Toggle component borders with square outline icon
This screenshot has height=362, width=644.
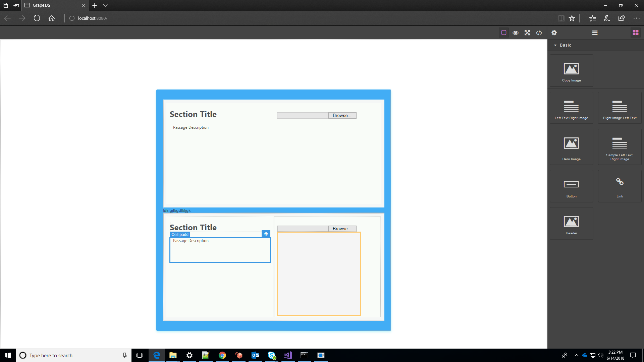(x=504, y=33)
